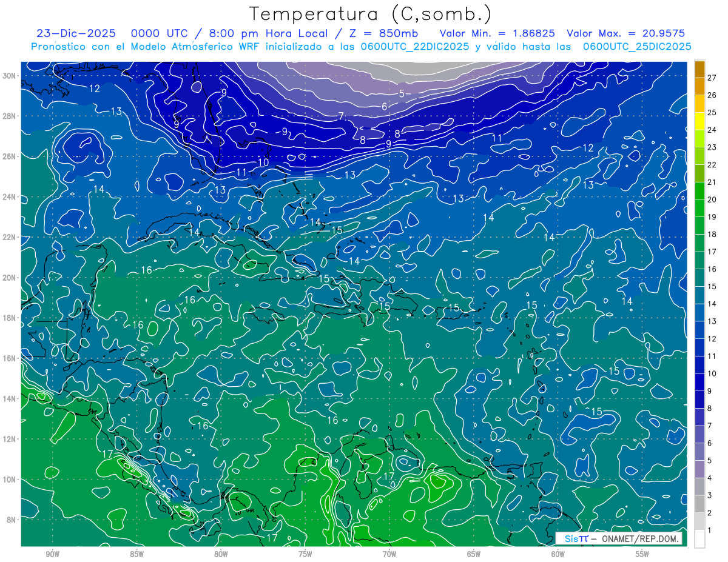
Task: Click the 55W longitude axis label
Action: click(x=642, y=554)
